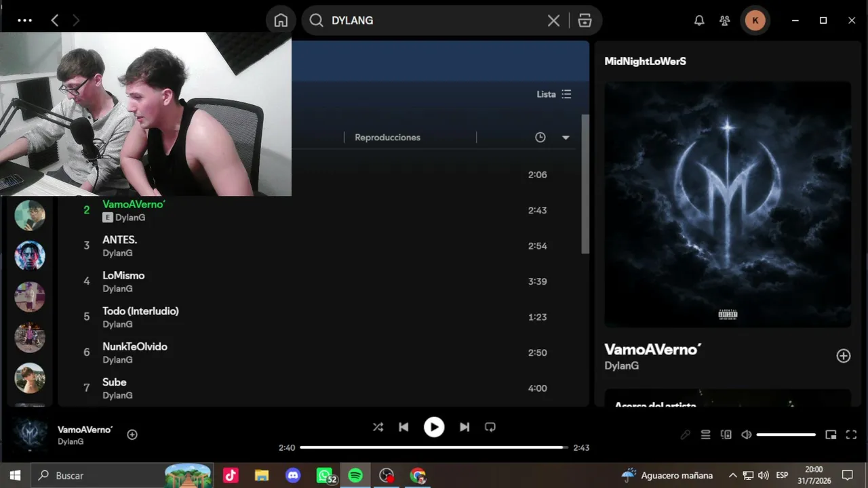Switch to full screen mode
The width and height of the screenshot is (868, 488).
[851, 434]
